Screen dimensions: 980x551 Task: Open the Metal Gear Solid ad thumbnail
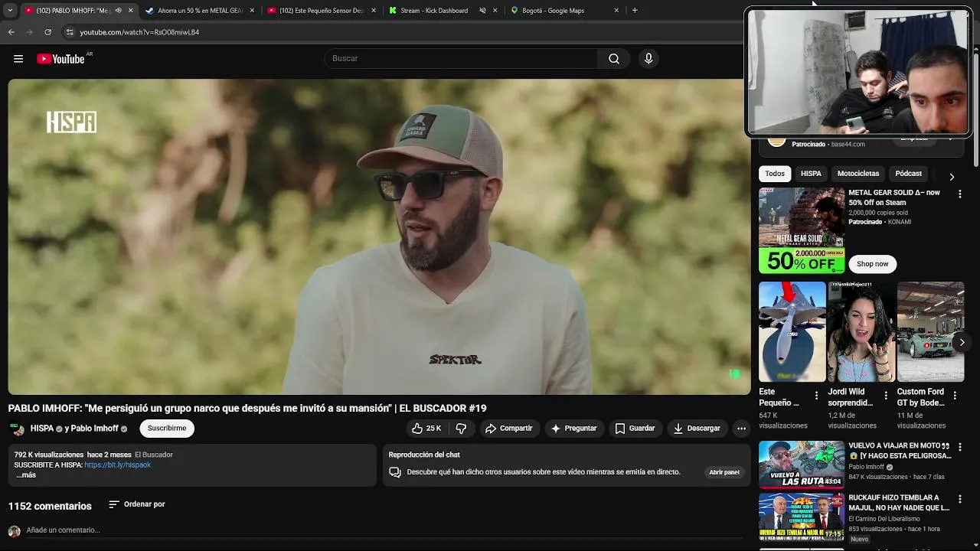pos(802,230)
